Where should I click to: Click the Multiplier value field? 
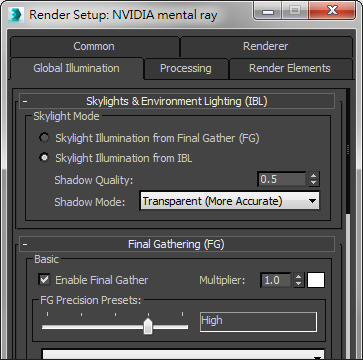(x=276, y=280)
